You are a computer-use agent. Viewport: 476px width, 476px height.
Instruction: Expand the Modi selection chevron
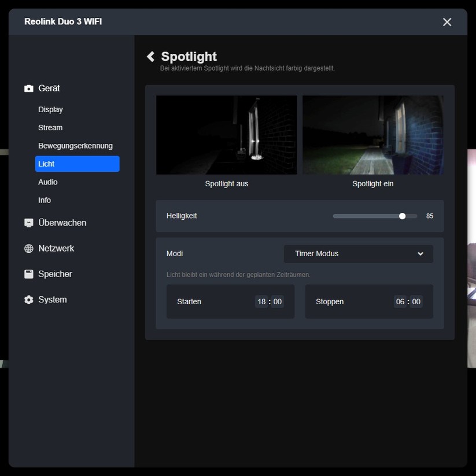pos(421,253)
